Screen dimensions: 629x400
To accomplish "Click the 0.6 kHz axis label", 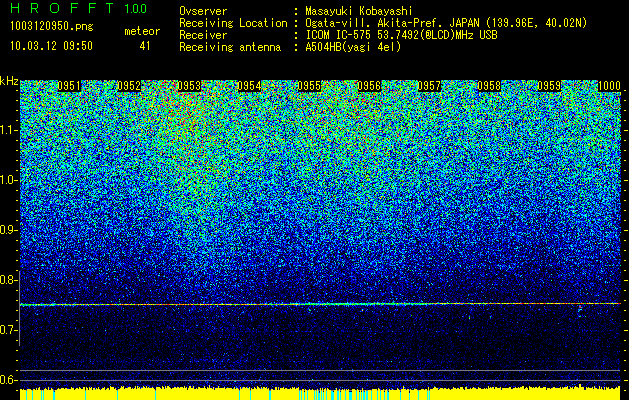I will click(x=8, y=380).
